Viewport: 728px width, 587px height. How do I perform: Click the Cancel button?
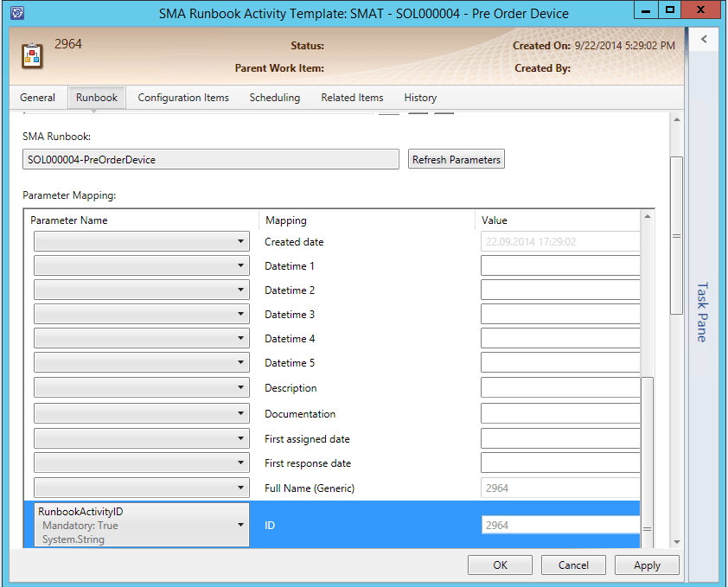coord(573,565)
